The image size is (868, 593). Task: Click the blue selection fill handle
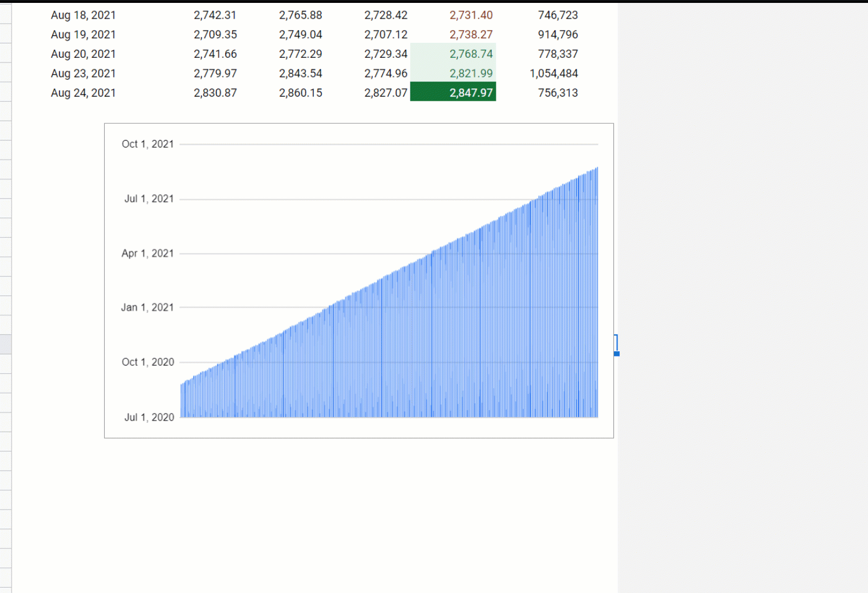pyautogui.click(x=617, y=353)
